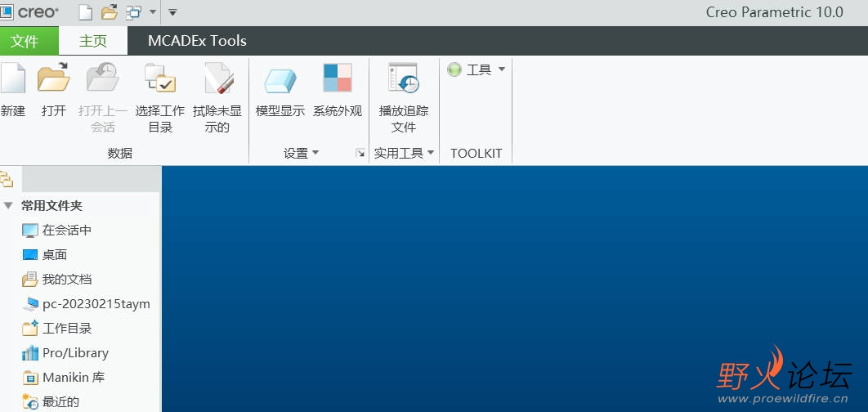Open the 工具 dropdown arrow
The image size is (868, 412).
[x=502, y=69]
